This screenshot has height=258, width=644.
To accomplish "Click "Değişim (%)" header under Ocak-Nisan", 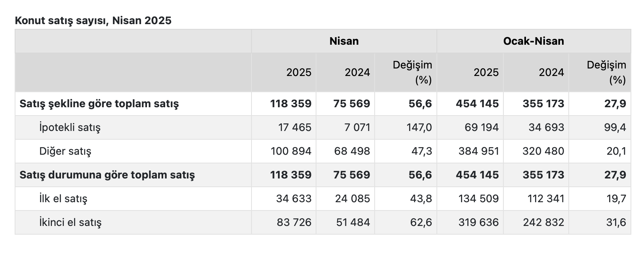I will [606, 72].
